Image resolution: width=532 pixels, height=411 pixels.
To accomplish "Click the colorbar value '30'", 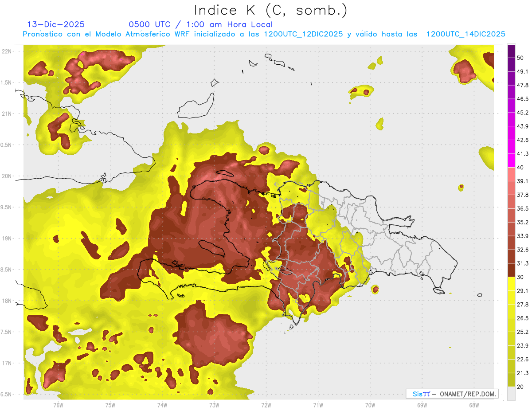I will click(521, 277).
